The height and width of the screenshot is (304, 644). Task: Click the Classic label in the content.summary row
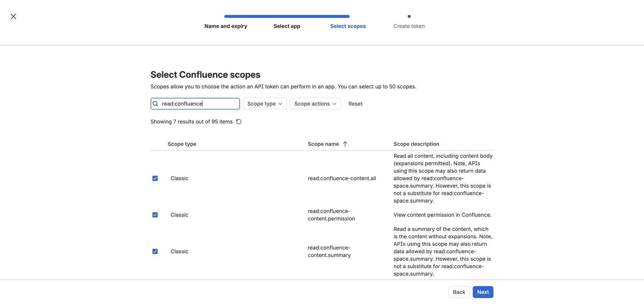pos(180,251)
